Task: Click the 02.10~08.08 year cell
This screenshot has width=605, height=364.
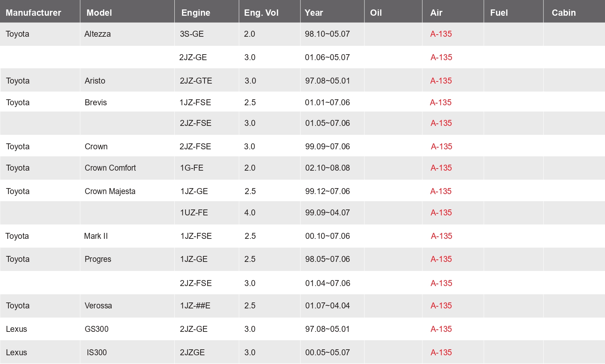Action: [x=327, y=168]
